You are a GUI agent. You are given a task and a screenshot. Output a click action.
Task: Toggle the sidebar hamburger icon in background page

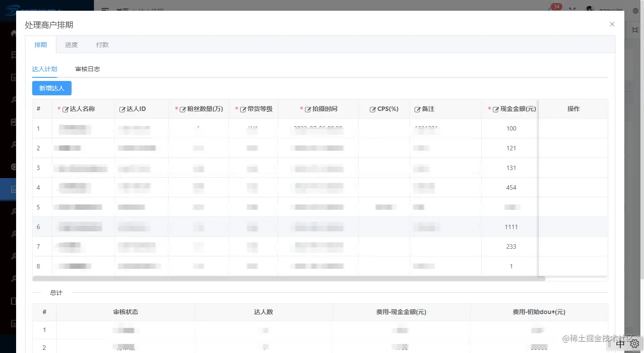pos(105,9)
